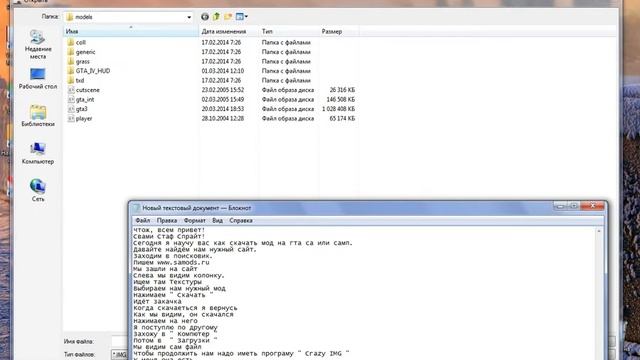Click the Notepad title bar 'Новый текстовый документ — Блокнот'
Screen dimensions: 640x360
197,208
